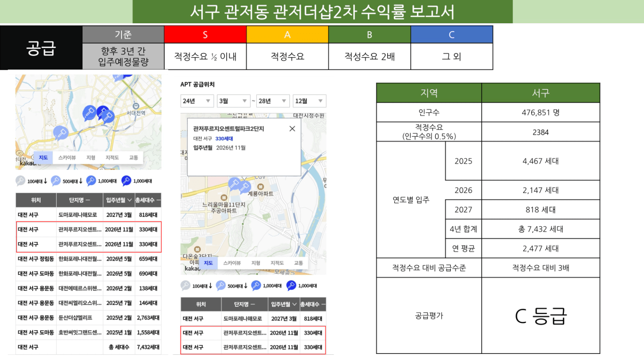
Task: Click the 1,558세대 cell in the 호반써밋 row
Action: [x=148, y=332]
